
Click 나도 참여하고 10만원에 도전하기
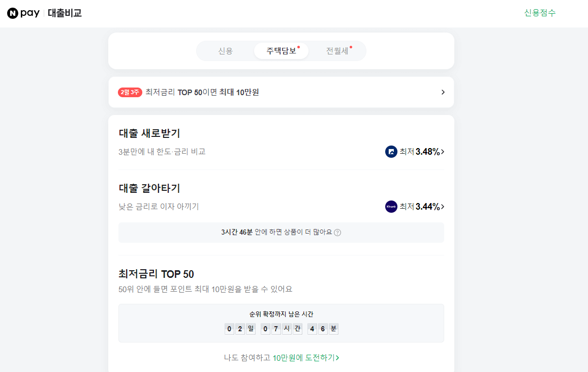point(281,358)
